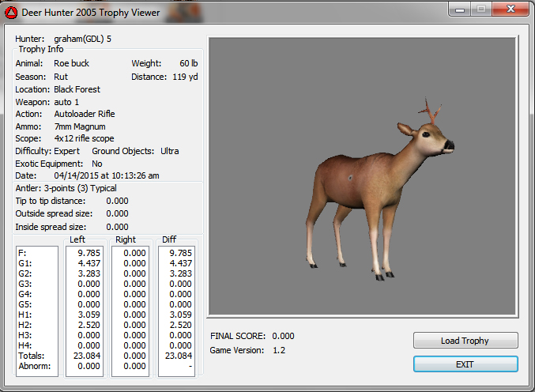This screenshot has height=392, width=535.
Task: Click the Load Trophy button
Action: click(465, 341)
